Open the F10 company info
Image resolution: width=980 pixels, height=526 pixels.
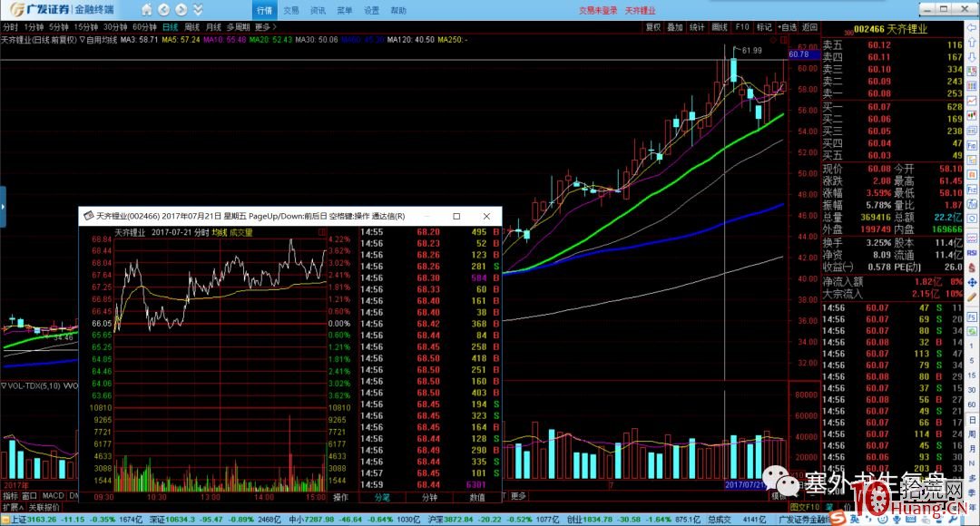[742, 27]
